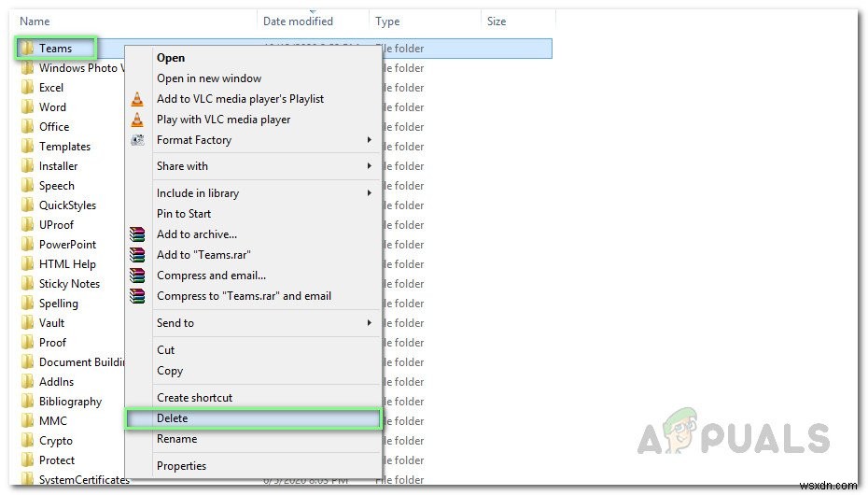Select Create shortcut

point(194,398)
